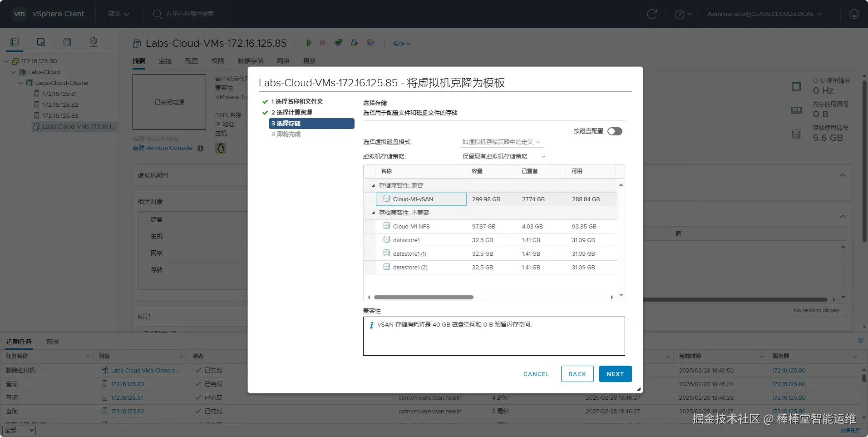This screenshot has width=868, height=437.
Task: Click the red Power Off icon
Action: 323,43
